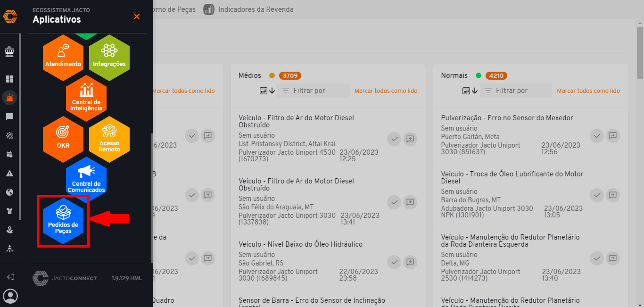Open the map pin sidebar icon
The width and height of the screenshot is (644, 307).
[x=10, y=230]
